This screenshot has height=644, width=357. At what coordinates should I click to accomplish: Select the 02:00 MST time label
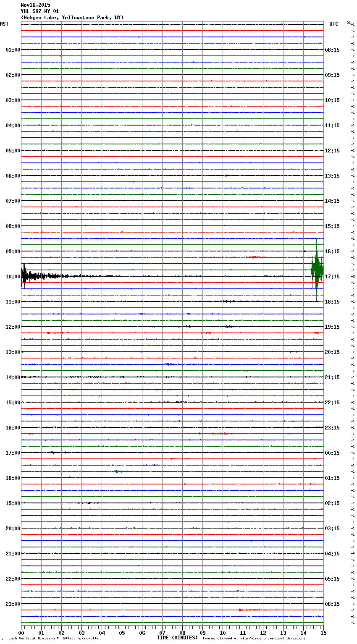[x=13, y=75]
